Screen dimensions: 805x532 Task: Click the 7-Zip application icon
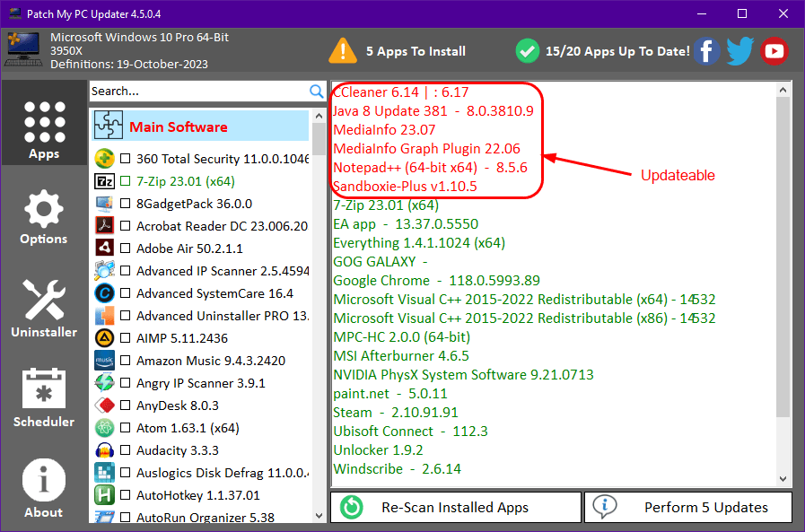pos(102,181)
